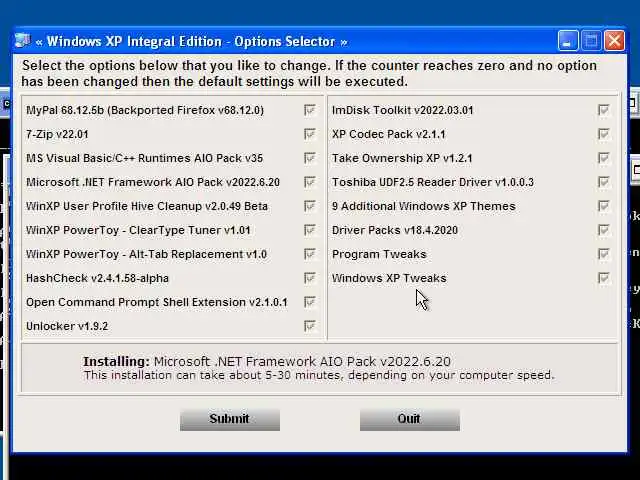
Task: Toggle 9 Additional Windows XP Themes checkbox
Action: 604,206
